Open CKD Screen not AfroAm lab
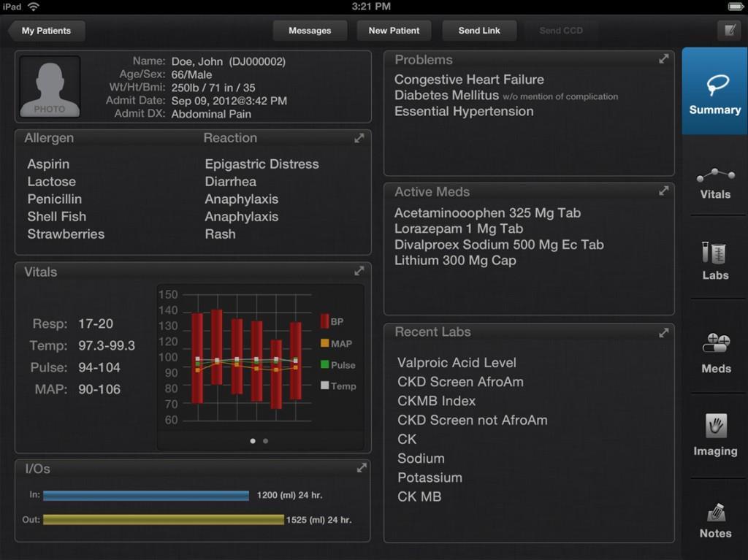This screenshot has height=560, width=748. tap(473, 420)
